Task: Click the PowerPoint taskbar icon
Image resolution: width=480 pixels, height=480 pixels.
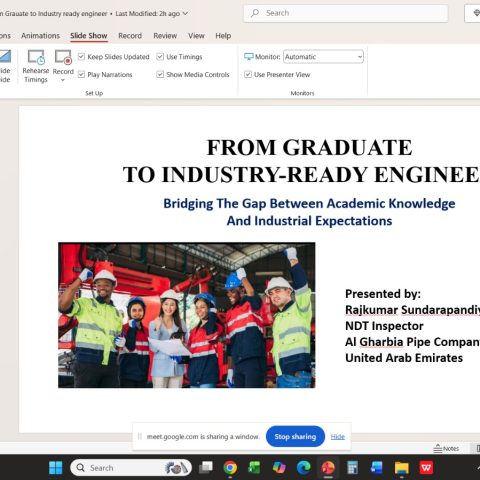Action: coord(328,468)
